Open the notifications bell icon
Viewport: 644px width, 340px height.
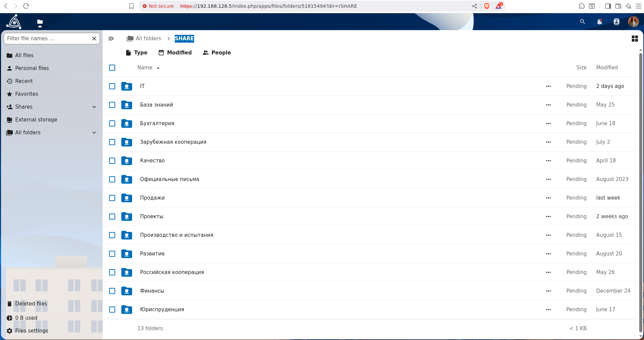click(599, 22)
